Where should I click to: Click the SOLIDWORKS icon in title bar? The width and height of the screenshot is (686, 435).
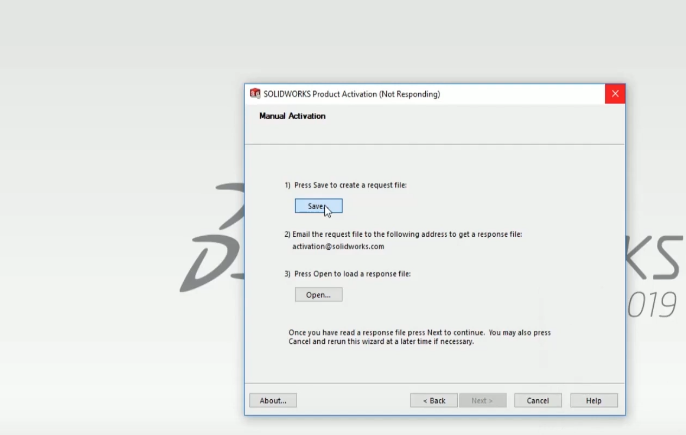(255, 94)
